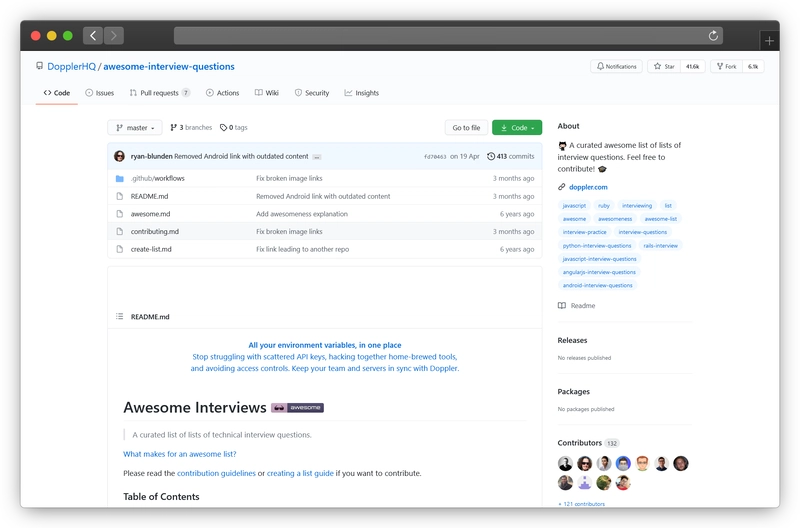This screenshot has width=800, height=528.
Task: Open a new tab with plus icon
Action: click(x=769, y=41)
